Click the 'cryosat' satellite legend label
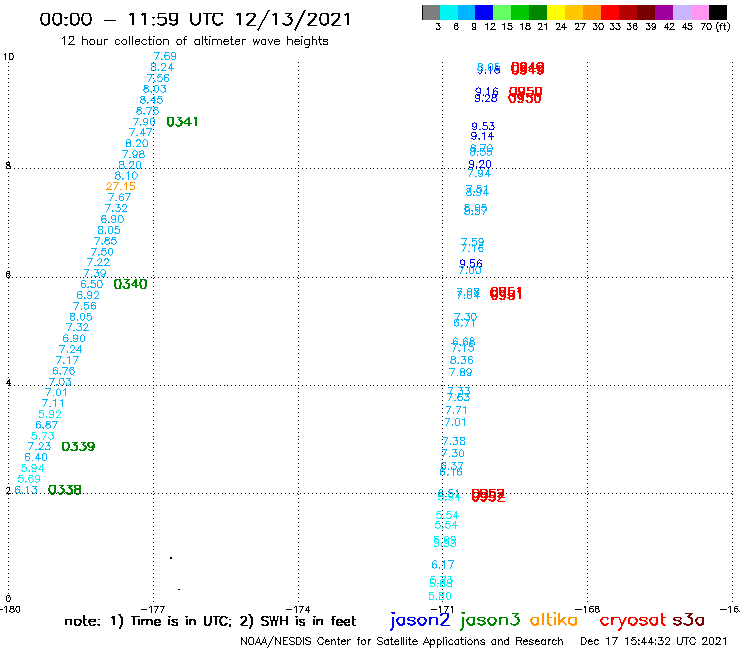This screenshot has width=740, height=650. point(633,621)
